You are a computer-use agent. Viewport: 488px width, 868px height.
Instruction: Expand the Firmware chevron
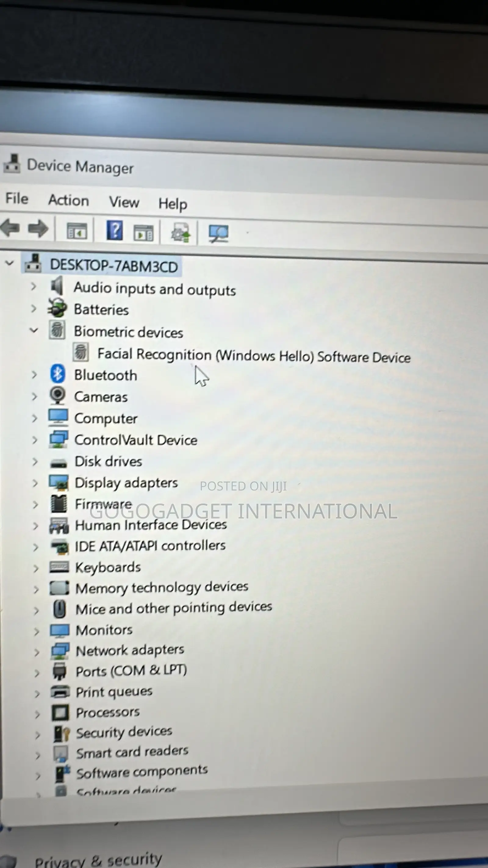(35, 504)
